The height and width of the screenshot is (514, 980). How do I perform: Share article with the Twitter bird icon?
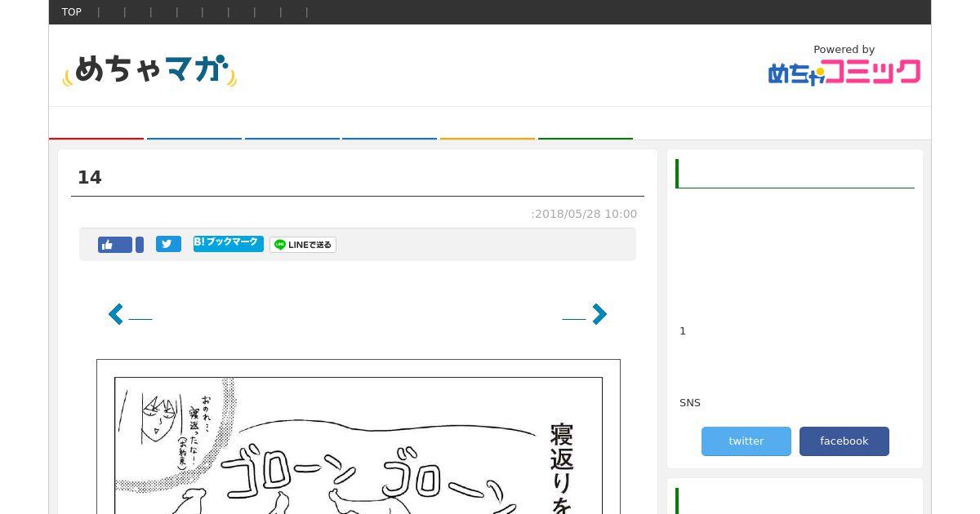[x=168, y=244]
